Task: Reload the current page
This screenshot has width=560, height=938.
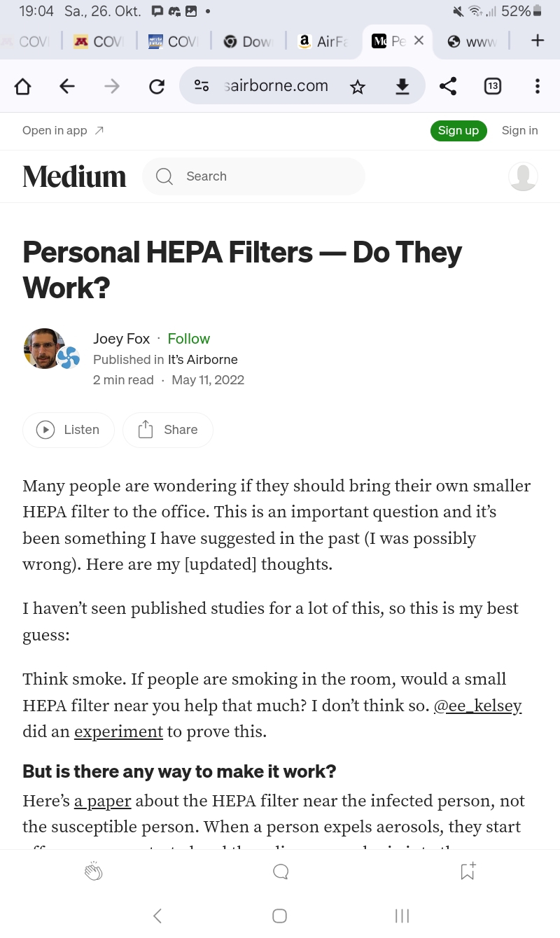Action: tap(157, 86)
